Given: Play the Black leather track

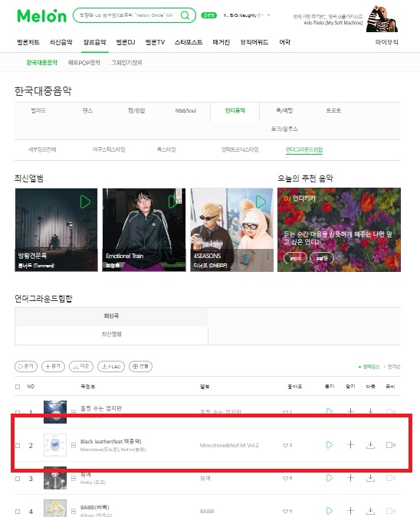Looking at the screenshot, I should click(329, 445).
